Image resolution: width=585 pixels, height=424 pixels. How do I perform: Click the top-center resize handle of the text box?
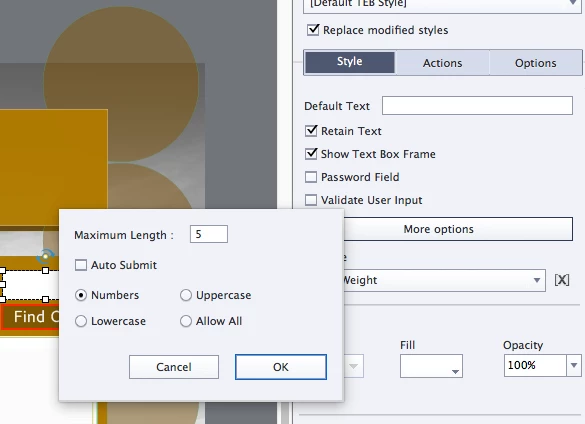46,270
